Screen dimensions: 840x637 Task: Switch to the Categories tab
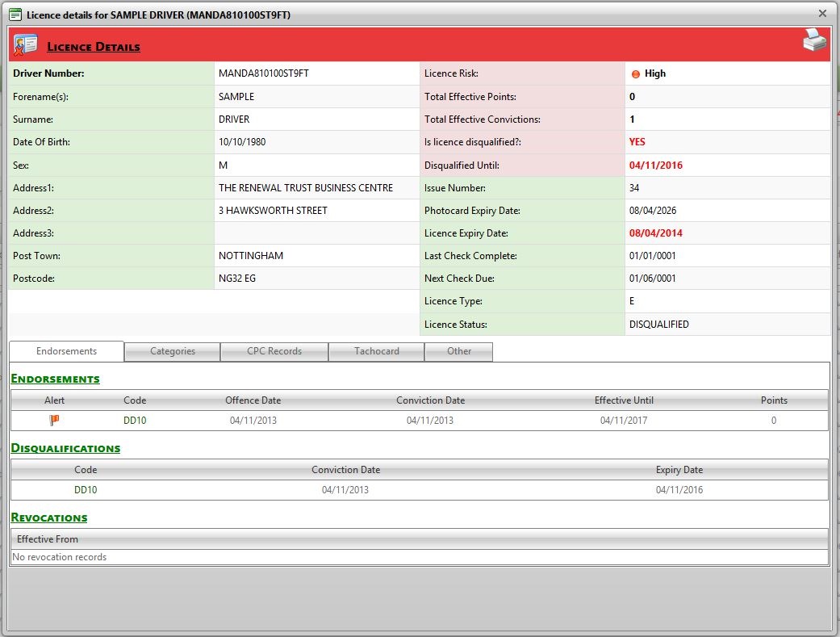(173, 351)
